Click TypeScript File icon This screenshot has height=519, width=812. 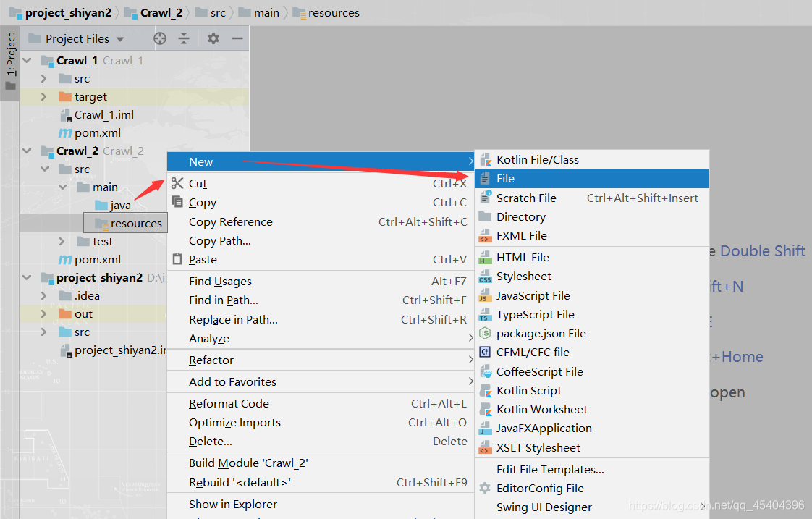pos(485,315)
